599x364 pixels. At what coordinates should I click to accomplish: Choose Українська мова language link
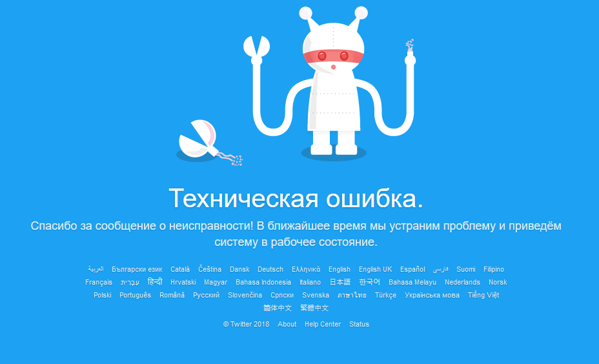pos(432,295)
